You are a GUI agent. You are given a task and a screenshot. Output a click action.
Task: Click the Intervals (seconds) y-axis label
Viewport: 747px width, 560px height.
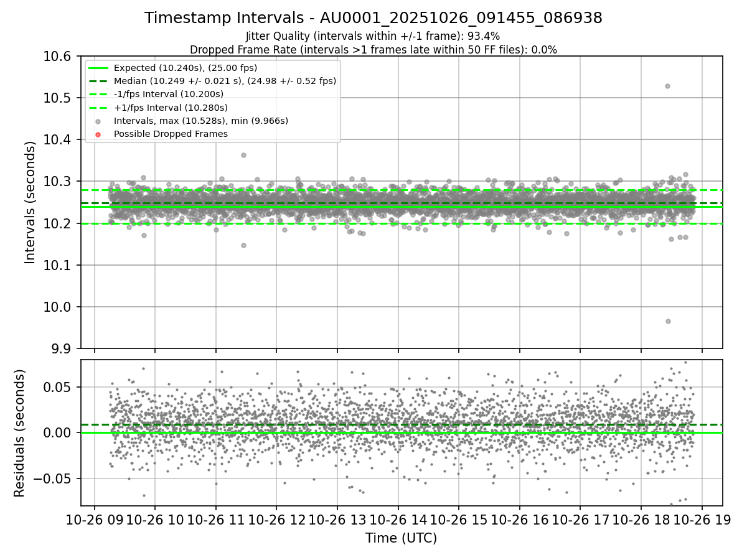(x=31, y=202)
